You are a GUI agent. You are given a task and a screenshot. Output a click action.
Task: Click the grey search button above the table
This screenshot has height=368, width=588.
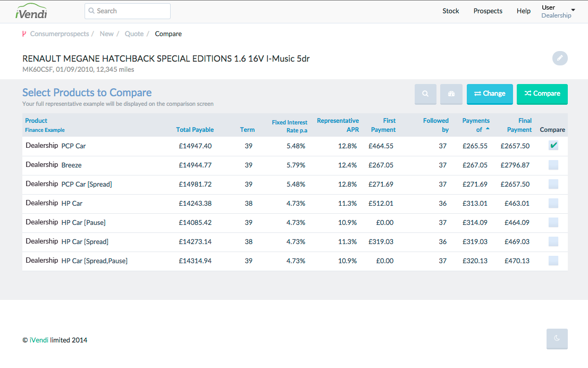[x=425, y=94]
